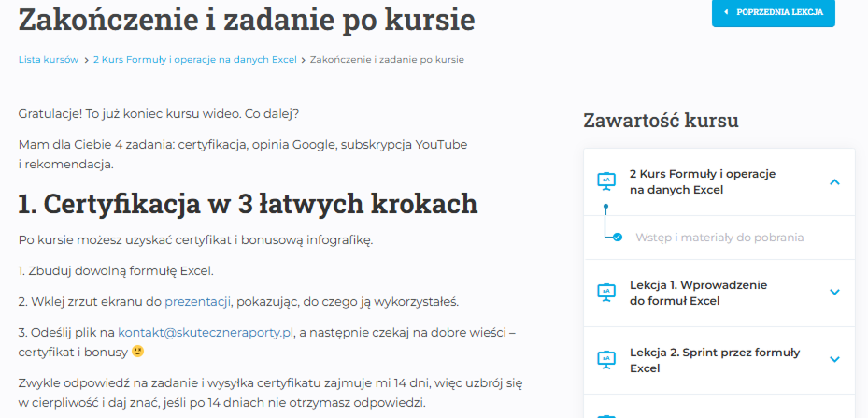Click presentation icon beside 2 Kurs Formuły i operacje
The height and width of the screenshot is (418, 868).
click(x=606, y=181)
